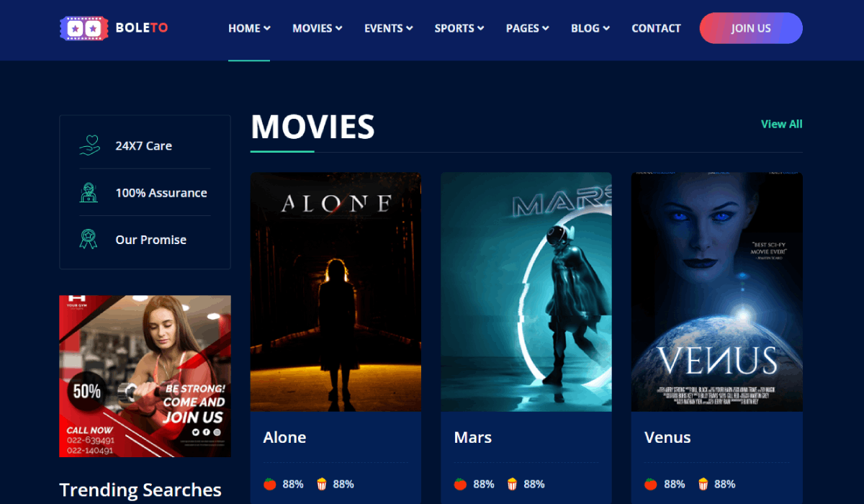864x504 pixels.
Task: Open the Pages nav item
Action: tap(528, 28)
